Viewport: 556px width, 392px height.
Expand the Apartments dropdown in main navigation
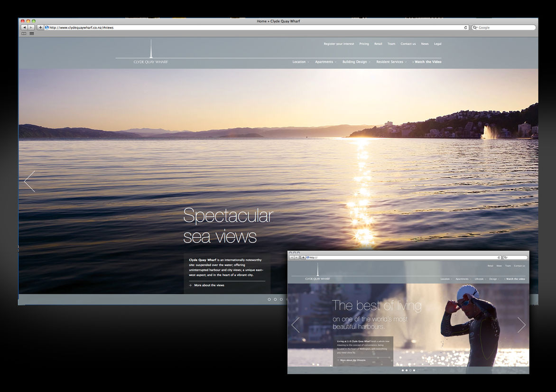[325, 62]
